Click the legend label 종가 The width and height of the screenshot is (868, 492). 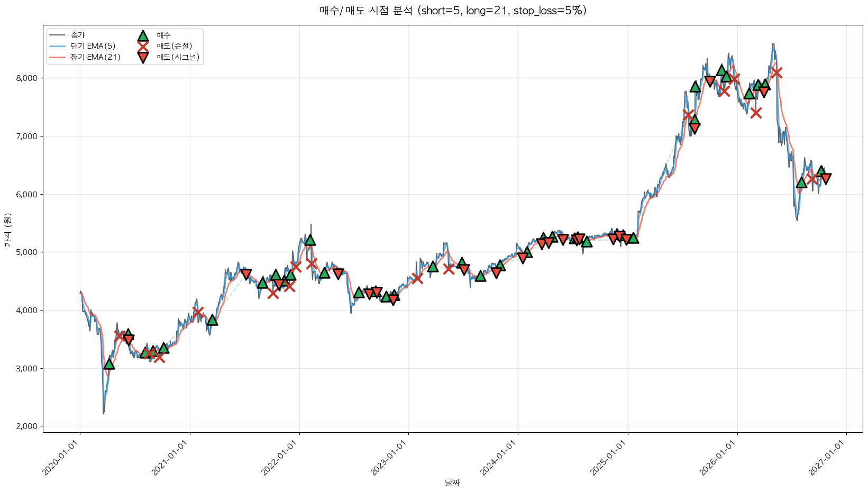78,35
